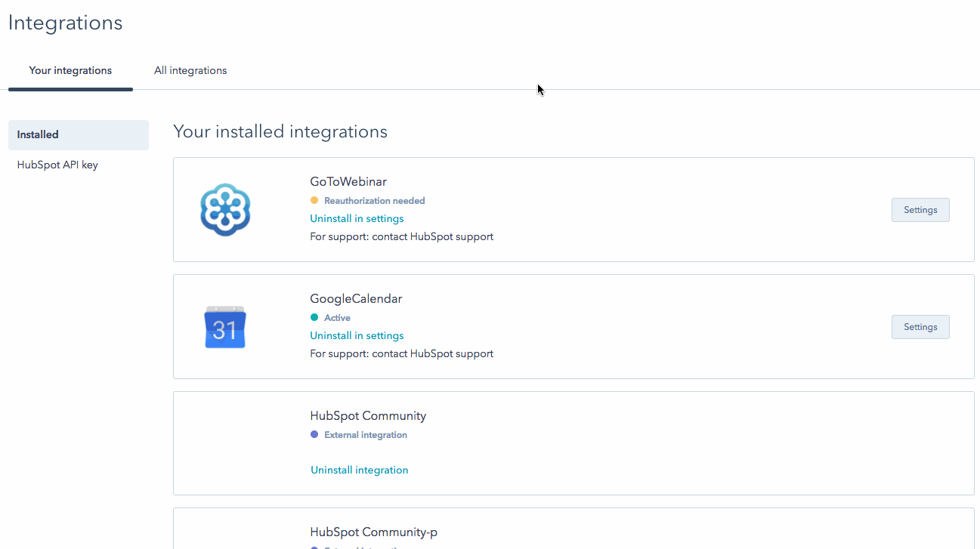Click the GoogleCalendar integration title
The height and width of the screenshot is (549, 980).
click(x=356, y=298)
